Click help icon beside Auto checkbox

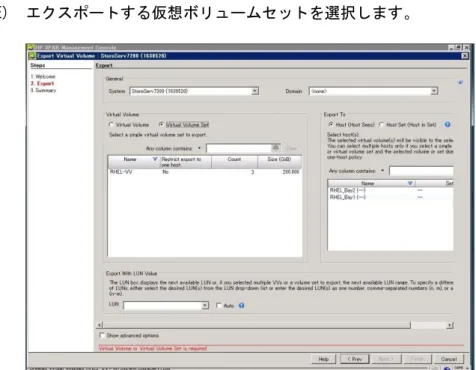coord(241,305)
